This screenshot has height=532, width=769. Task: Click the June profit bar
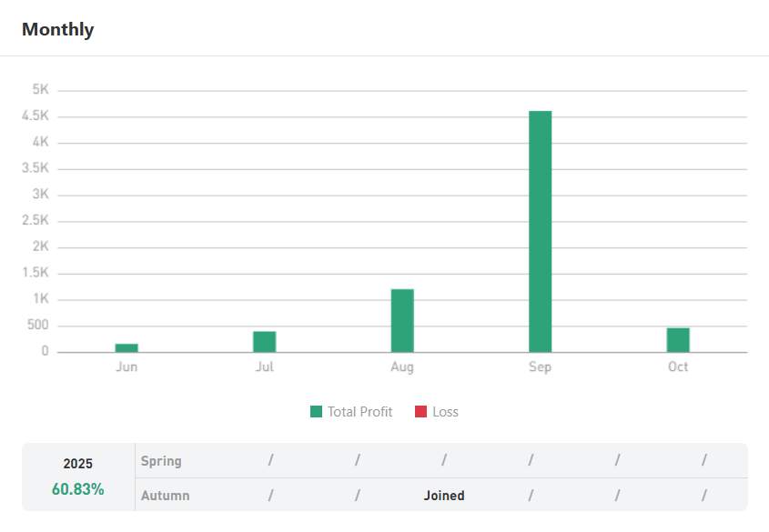pos(126,347)
